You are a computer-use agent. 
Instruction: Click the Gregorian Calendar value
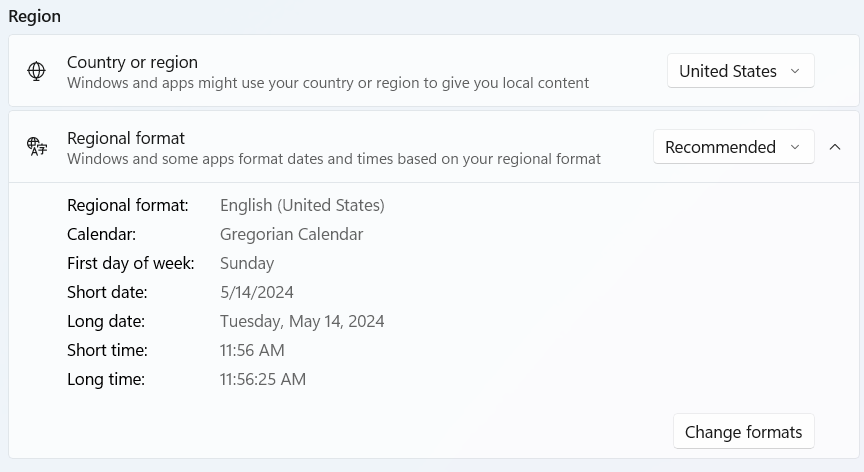click(291, 234)
